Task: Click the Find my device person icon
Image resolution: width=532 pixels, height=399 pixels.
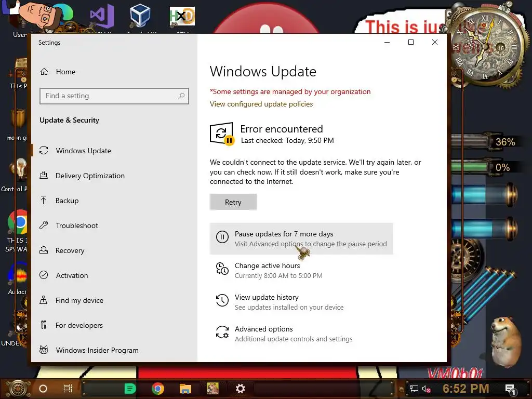Action: pyautogui.click(x=44, y=300)
